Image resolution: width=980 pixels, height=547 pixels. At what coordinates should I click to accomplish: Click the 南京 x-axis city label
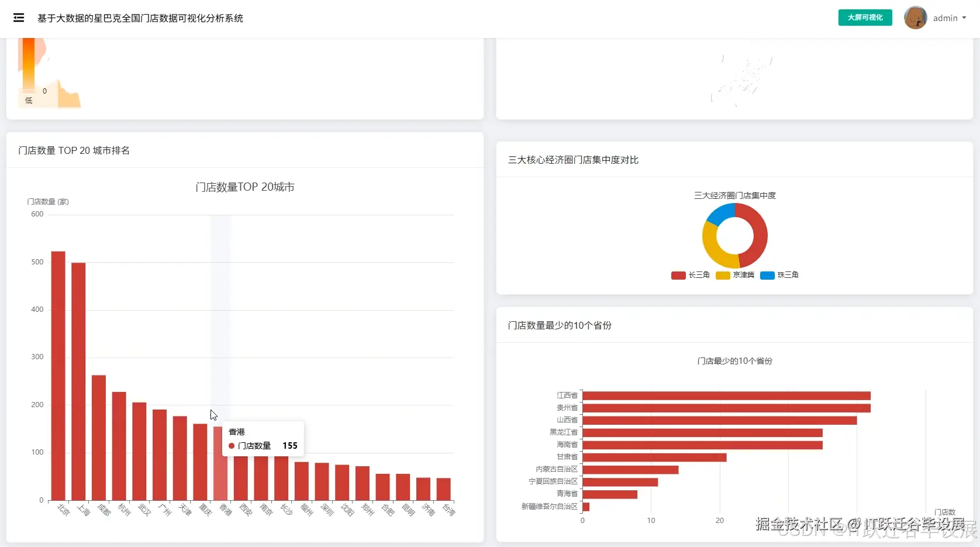(x=266, y=510)
